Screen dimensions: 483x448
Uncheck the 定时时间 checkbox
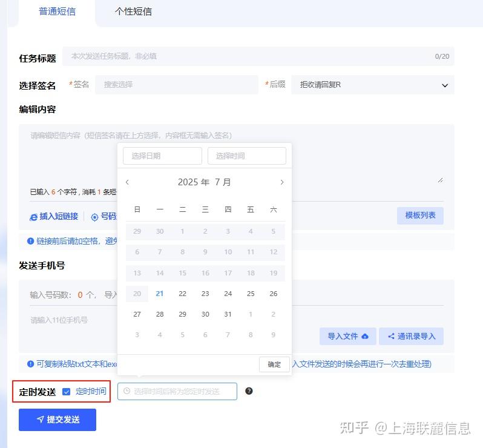tap(66, 392)
